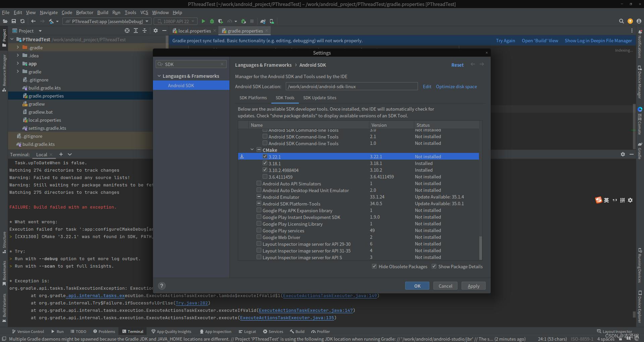Viewport: 644px width, 342px height.
Task: Click the green Run icon
Action: coord(203,21)
